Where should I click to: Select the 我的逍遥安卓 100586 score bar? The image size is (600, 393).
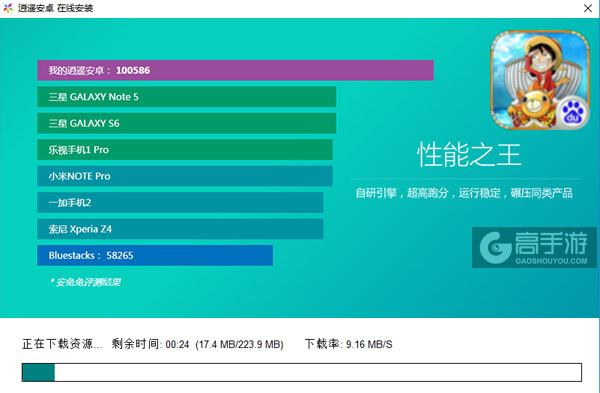point(235,70)
